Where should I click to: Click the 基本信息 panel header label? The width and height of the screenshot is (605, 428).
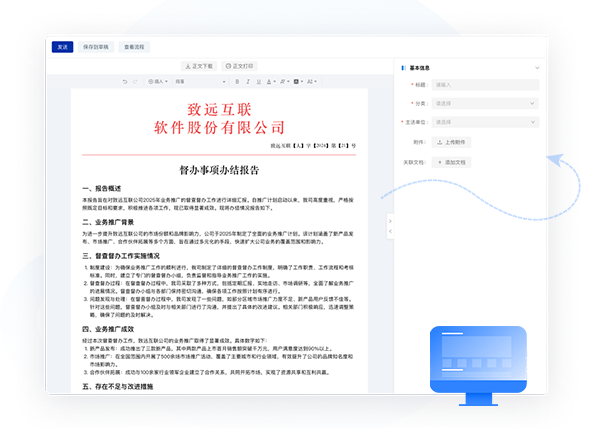[419, 68]
